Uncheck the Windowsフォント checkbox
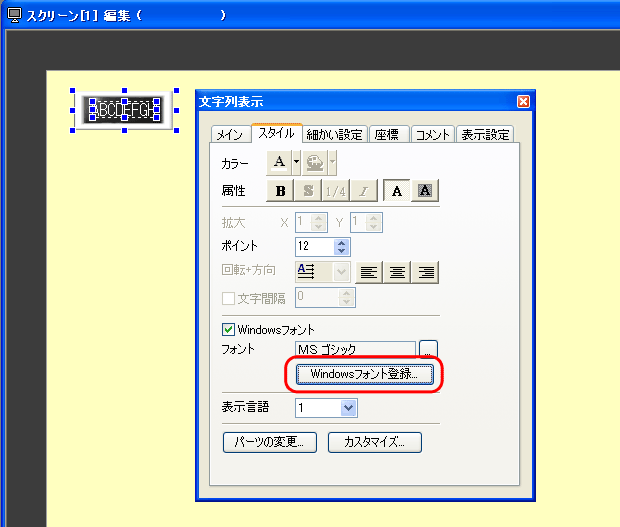Viewport: 620px width, 527px height. [x=228, y=329]
